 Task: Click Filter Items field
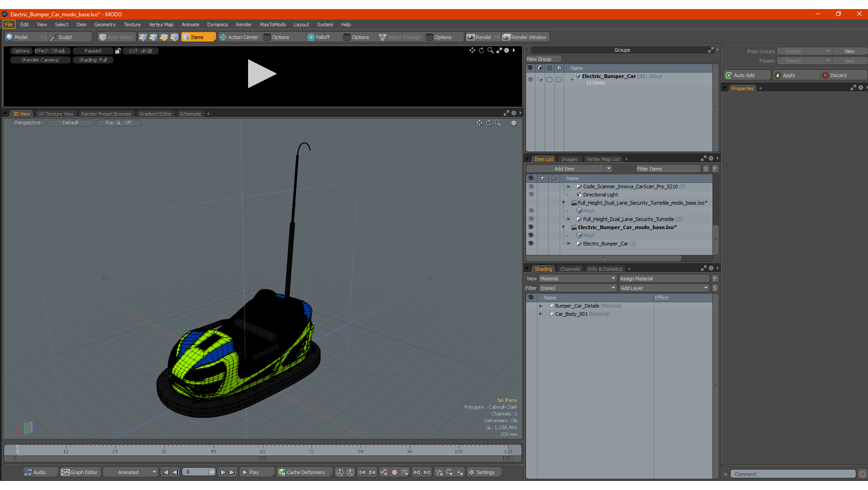[x=668, y=169]
